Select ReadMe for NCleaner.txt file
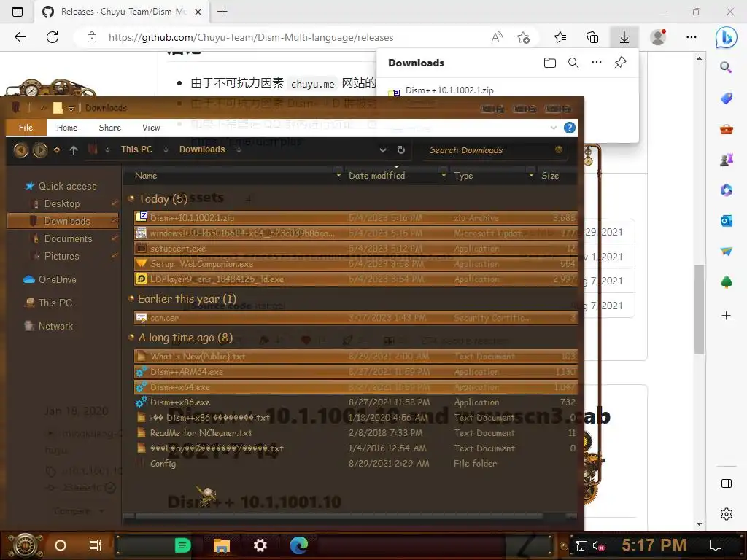Viewport: 747px width, 560px height. tap(356, 433)
